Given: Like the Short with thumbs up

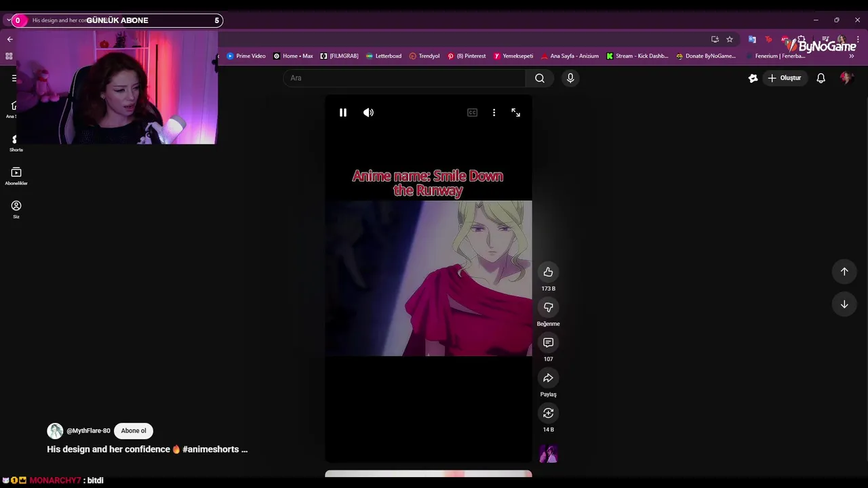Looking at the screenshot, I should [x=549, y=272].
